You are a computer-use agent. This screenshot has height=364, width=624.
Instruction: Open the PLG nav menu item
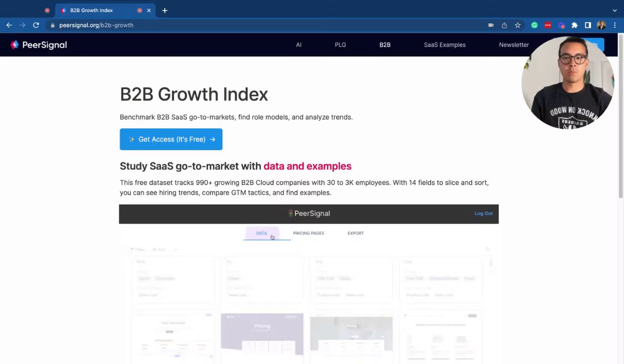click(x=340, y=45)
